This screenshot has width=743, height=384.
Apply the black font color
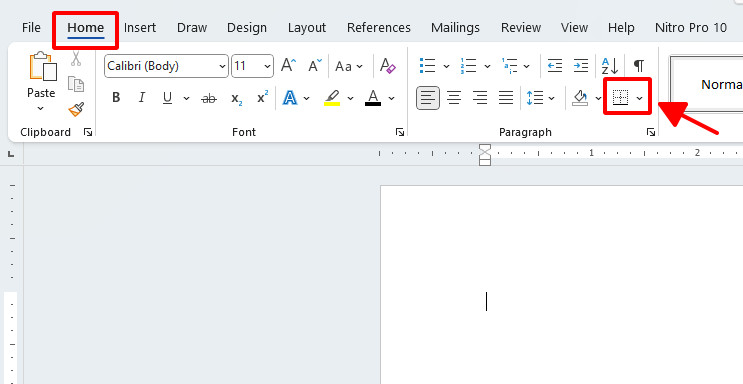(x=373, y=98)
